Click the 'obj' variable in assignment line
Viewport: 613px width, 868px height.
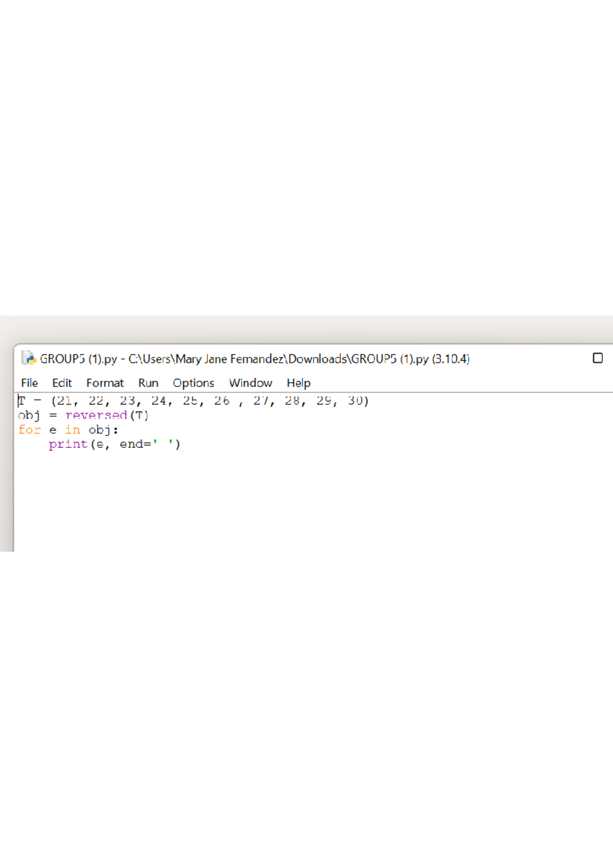click(x=29, y=416)
